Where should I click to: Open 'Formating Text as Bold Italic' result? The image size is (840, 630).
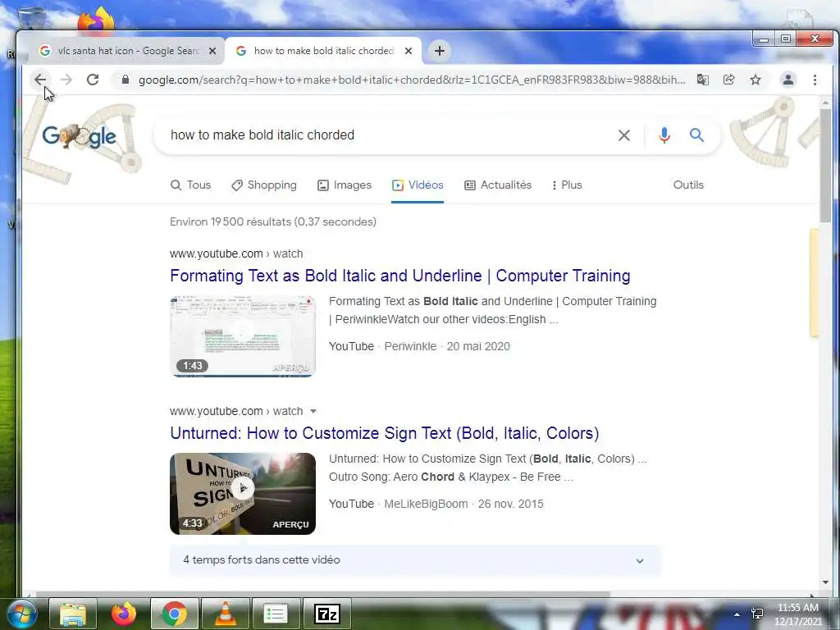[400, 276]
